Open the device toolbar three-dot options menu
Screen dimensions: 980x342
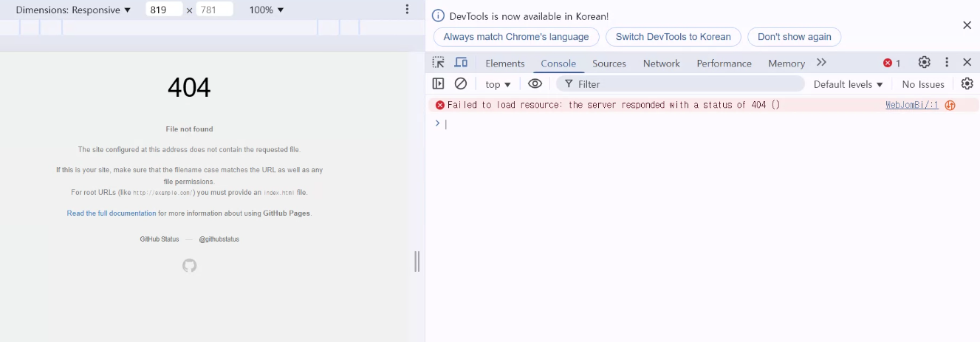pyautogui.click(x=407, y=10)
